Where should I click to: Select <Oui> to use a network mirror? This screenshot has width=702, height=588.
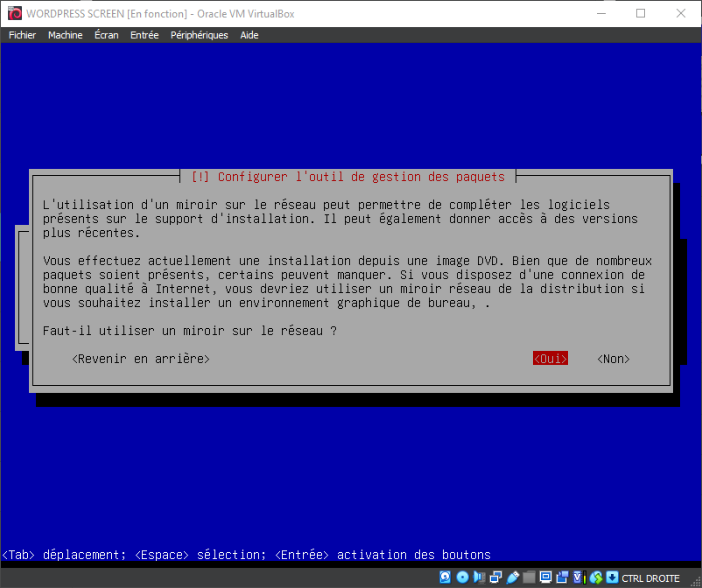pos(550,359)
